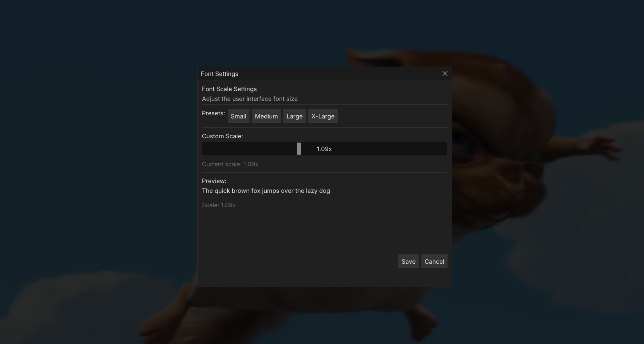Click the quick brown fox preview sentence
The image size is (644, 344).
point(266,191)
